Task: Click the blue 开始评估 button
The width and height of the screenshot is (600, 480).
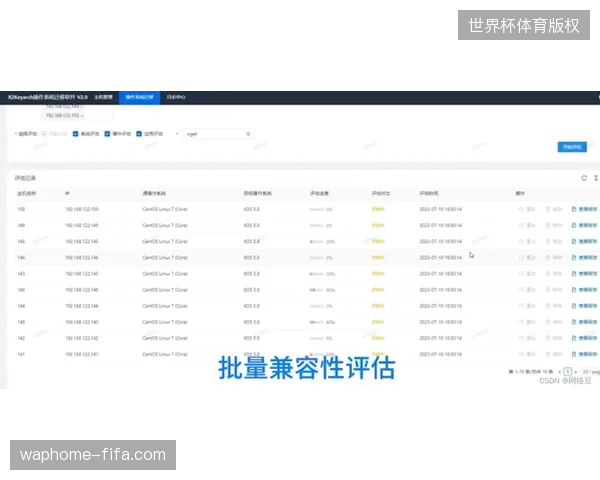Action: pos(572,147)
